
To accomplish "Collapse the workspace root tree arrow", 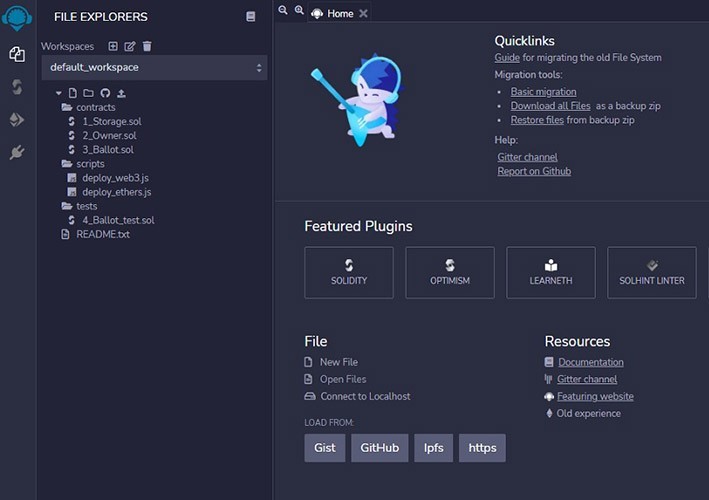I will pos(59,93).
